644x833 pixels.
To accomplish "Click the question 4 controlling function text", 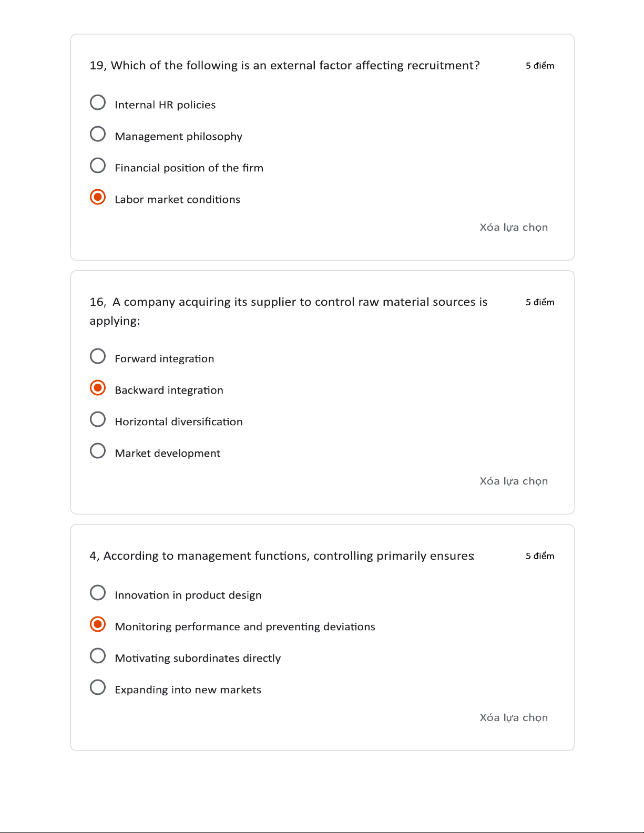I will point(282,556).
